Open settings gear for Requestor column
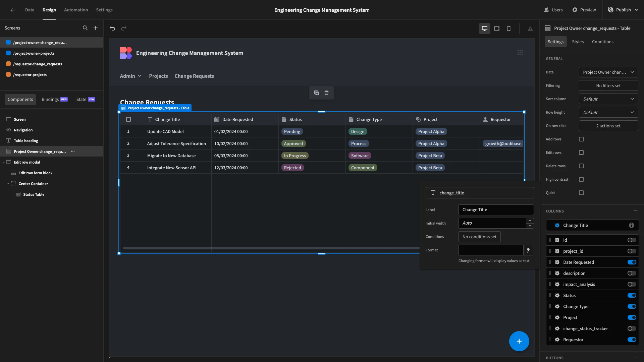The image size is (644, 362). 557,340
